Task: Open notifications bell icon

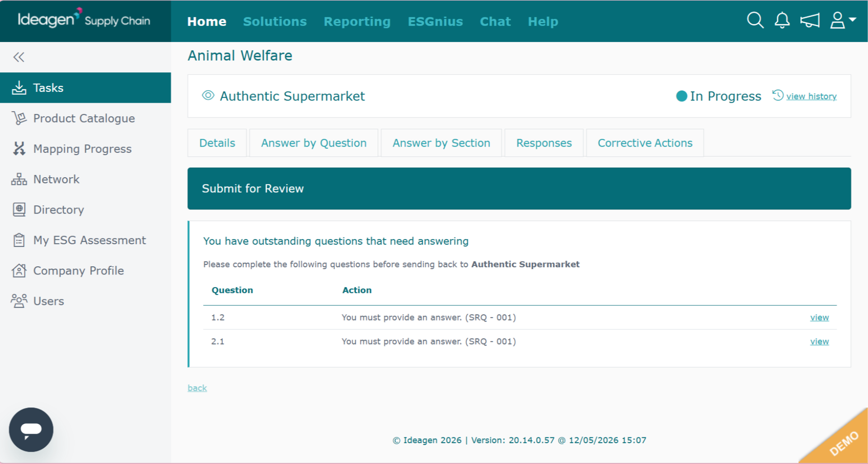Action: [x=782, y=20]
